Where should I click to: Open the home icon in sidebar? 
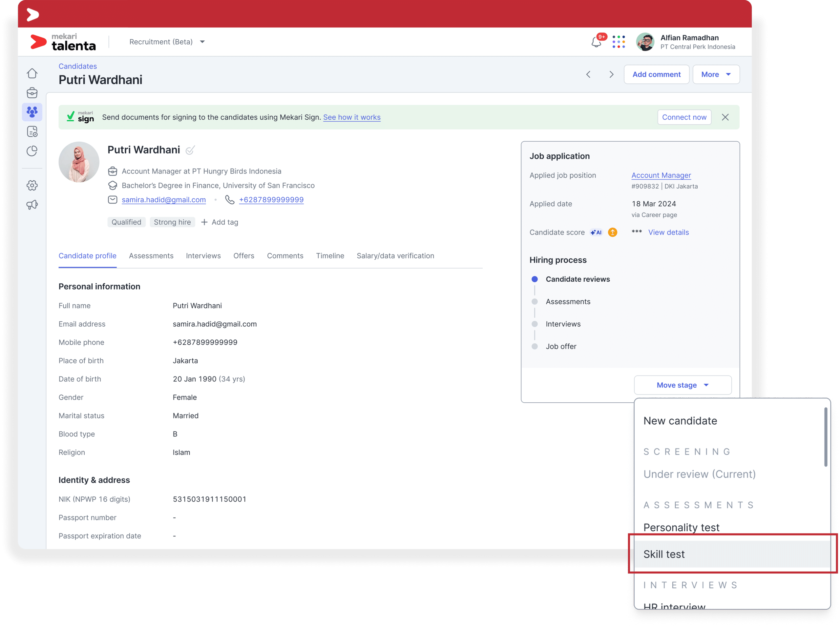tap(32, 73)
